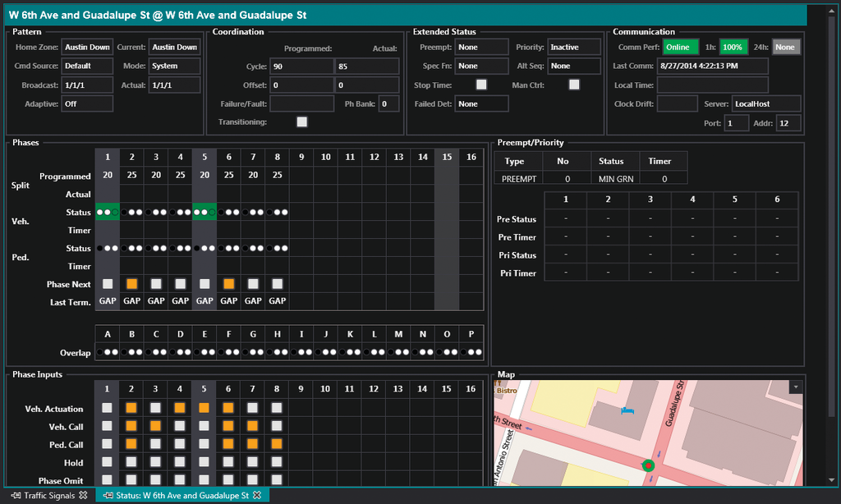This screenshot has height=504, width=841.
Task: Click the pin icon on Traffic Signals tab
Action: 16,496
